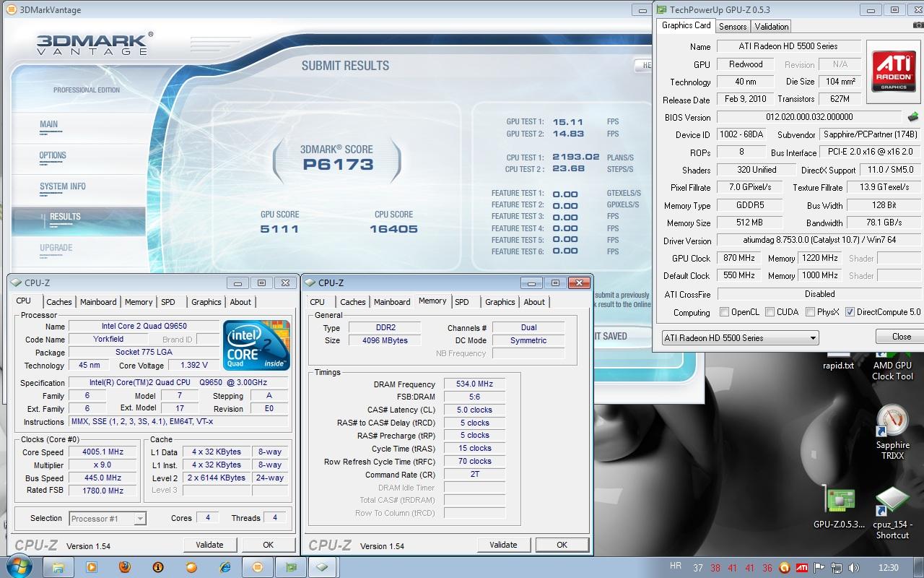The height and width of the screenshot is (578, 924).
Task: Open the volume speaker tray icon
Action: coord(854,568)
